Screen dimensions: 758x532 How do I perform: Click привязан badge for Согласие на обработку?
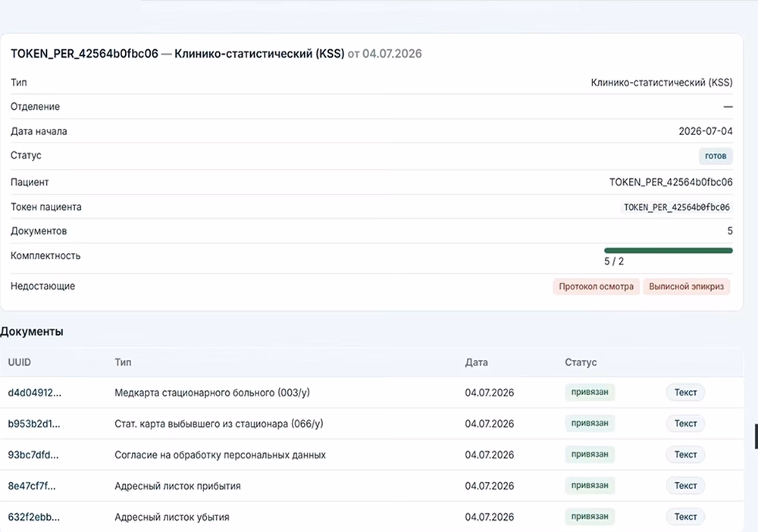click(x=590, y=454)
